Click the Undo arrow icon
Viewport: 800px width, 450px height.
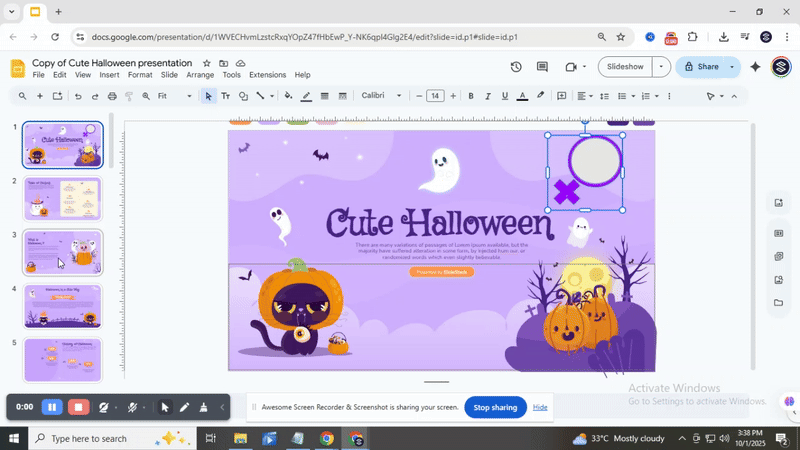pyautogui.click(x=77, y=96)
